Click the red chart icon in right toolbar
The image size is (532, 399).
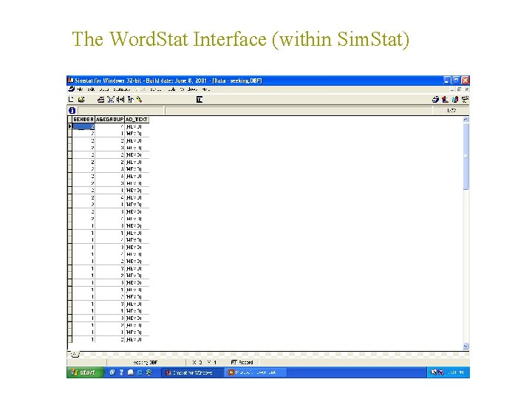pos(445,100)
